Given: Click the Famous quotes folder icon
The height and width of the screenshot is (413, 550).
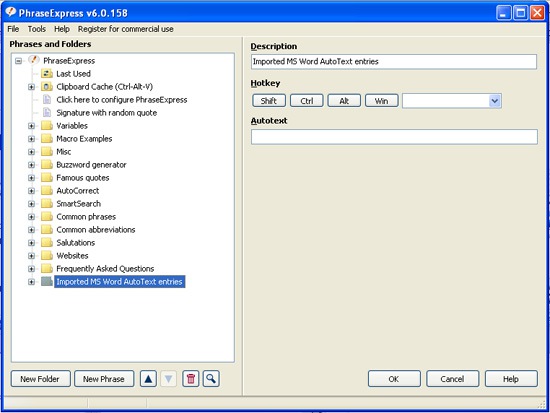Looking at the screenshot, I should pos(47,178).
